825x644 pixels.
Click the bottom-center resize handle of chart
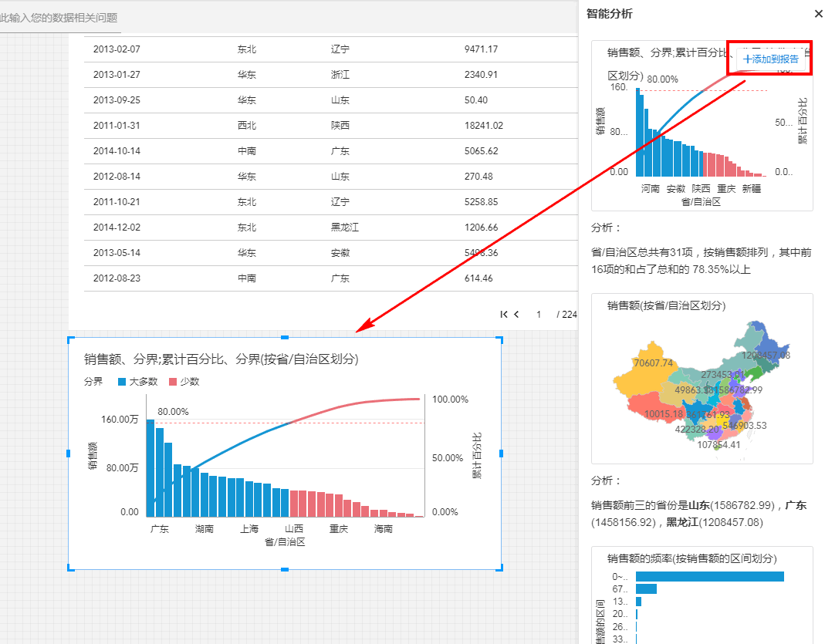point(285,569)
